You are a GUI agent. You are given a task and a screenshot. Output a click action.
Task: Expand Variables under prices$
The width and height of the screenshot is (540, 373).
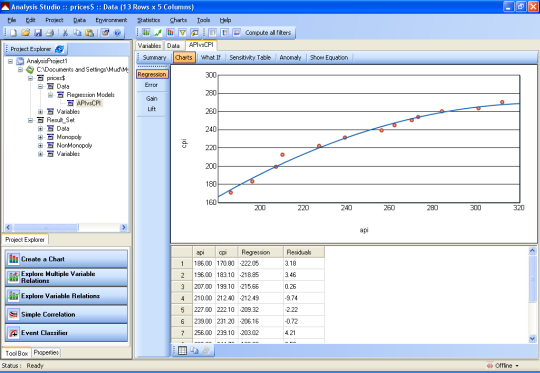pos(40,112)
